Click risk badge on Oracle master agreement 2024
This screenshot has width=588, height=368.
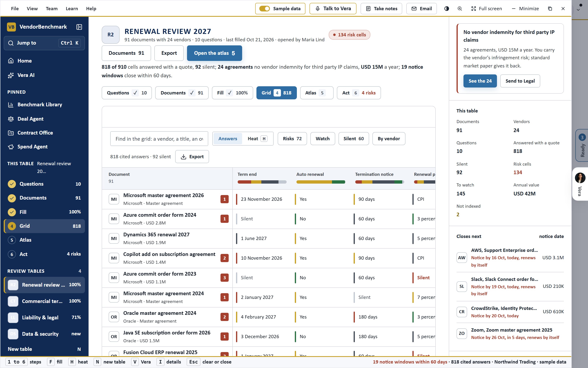(225, 317)
